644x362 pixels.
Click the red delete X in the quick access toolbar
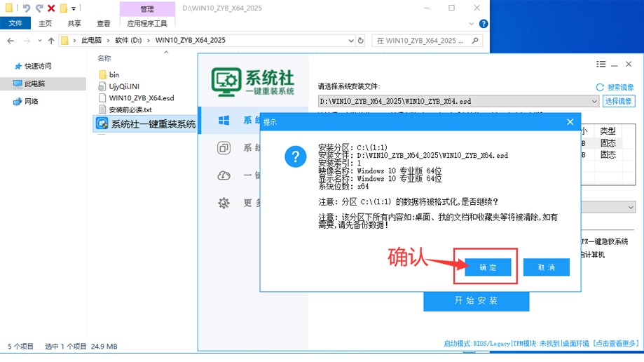(x=51, y=8)
